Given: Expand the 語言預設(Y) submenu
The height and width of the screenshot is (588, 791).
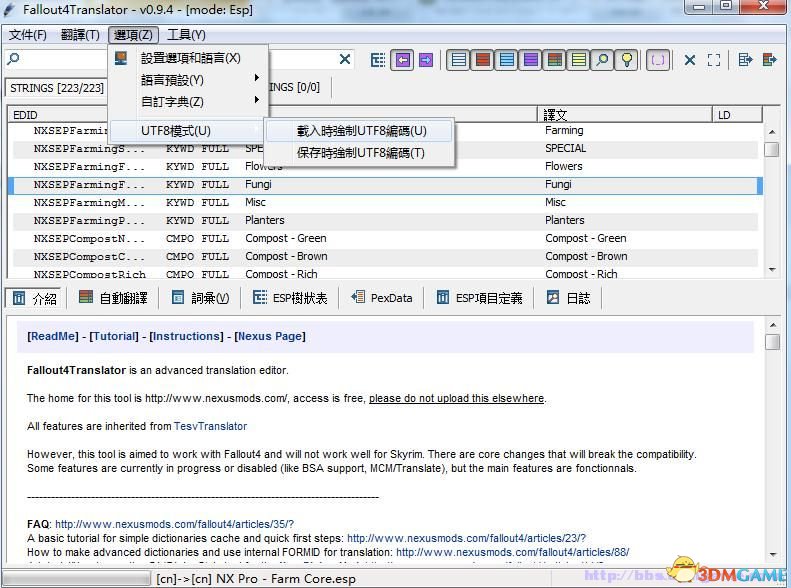Looking at the screenshot, I should tap(188, 80).
